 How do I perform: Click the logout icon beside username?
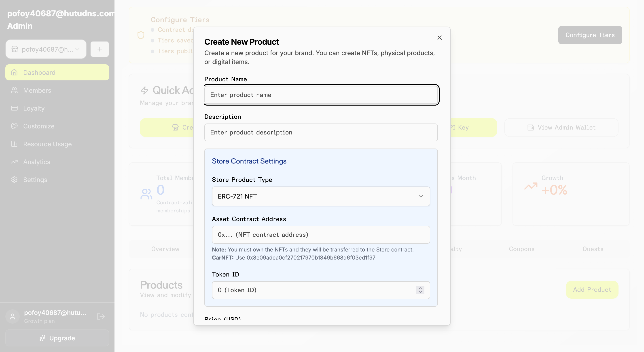(x=101, y=316)
